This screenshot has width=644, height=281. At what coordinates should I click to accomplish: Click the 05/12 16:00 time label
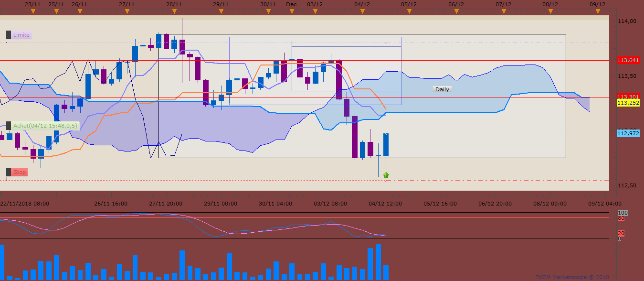(x=440, y=203)
